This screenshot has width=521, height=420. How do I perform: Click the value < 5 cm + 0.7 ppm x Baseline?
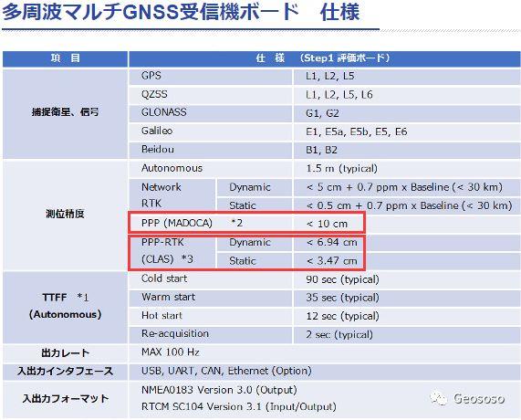(x=404, y=187)
